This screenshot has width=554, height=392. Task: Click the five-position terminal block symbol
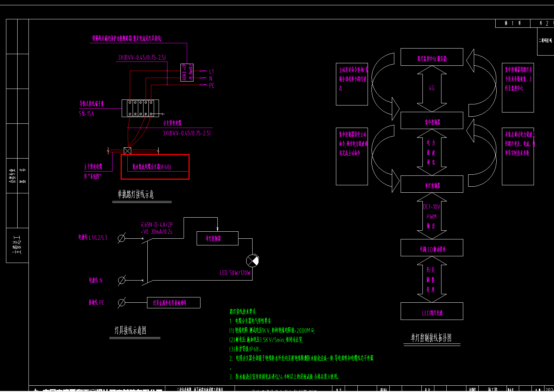point(140,108)
